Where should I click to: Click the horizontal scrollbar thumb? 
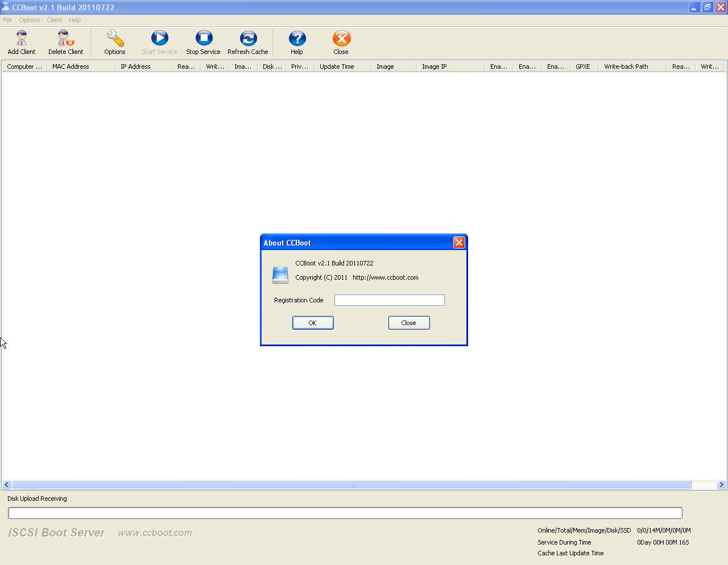(351, 485)
